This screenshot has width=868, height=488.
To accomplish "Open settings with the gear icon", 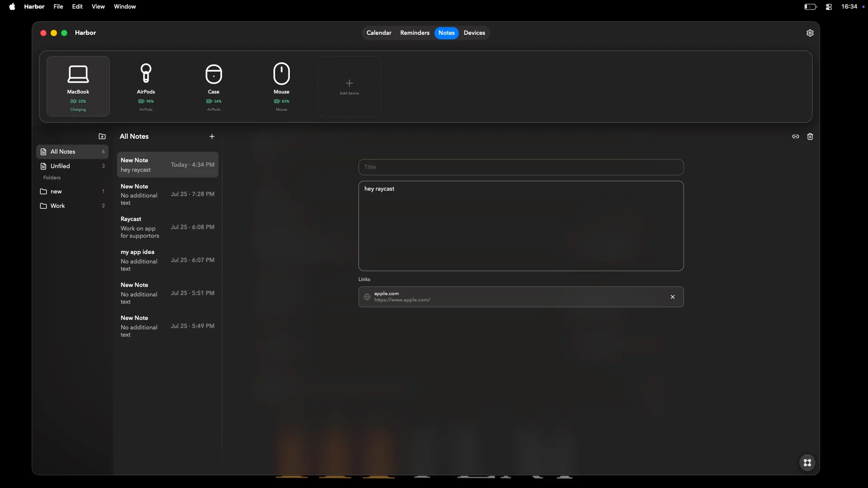I will click(810, 33).
